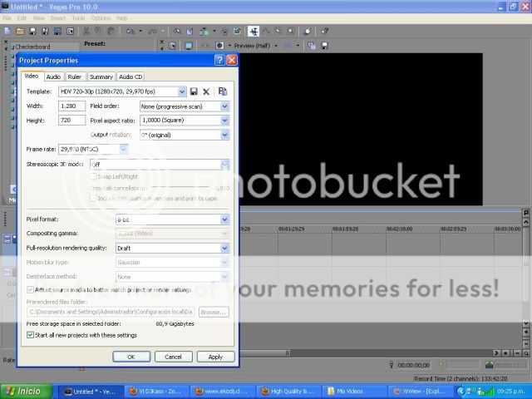Click the Cancel button
Screen dimensions: 532x399
click(174, 357)
